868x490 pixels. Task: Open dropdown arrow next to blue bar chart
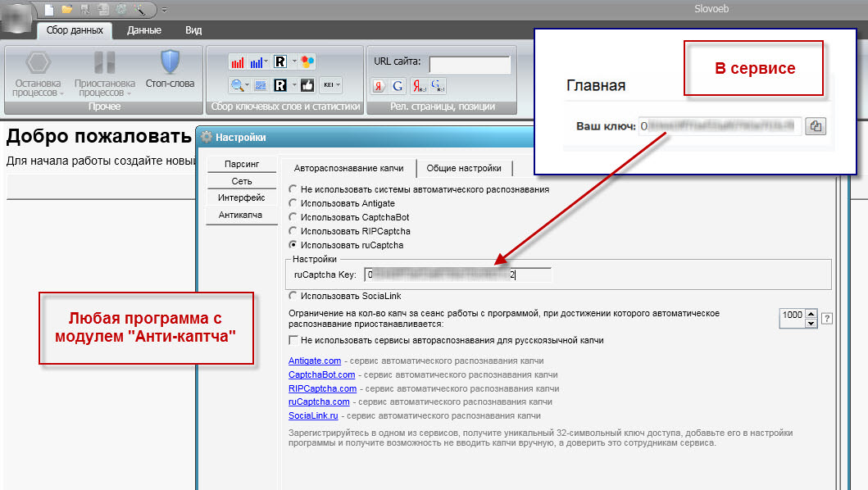(x=266, y=61)
